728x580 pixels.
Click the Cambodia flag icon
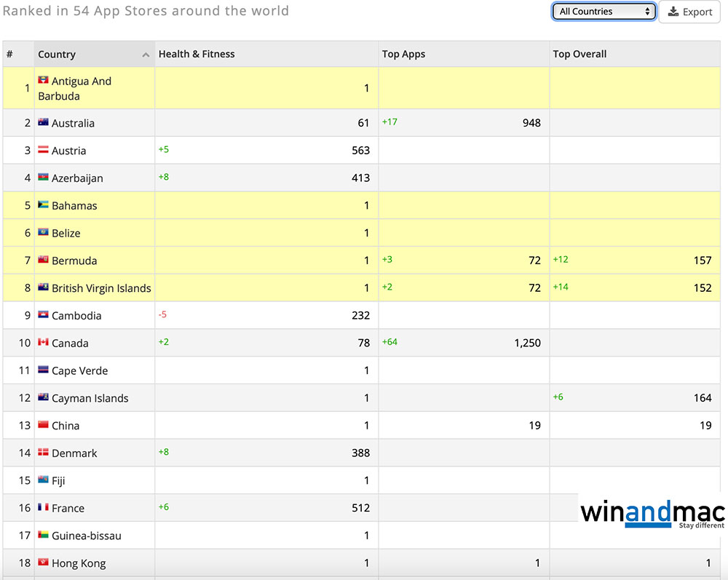pyautogui.click(x=43, y=315)
